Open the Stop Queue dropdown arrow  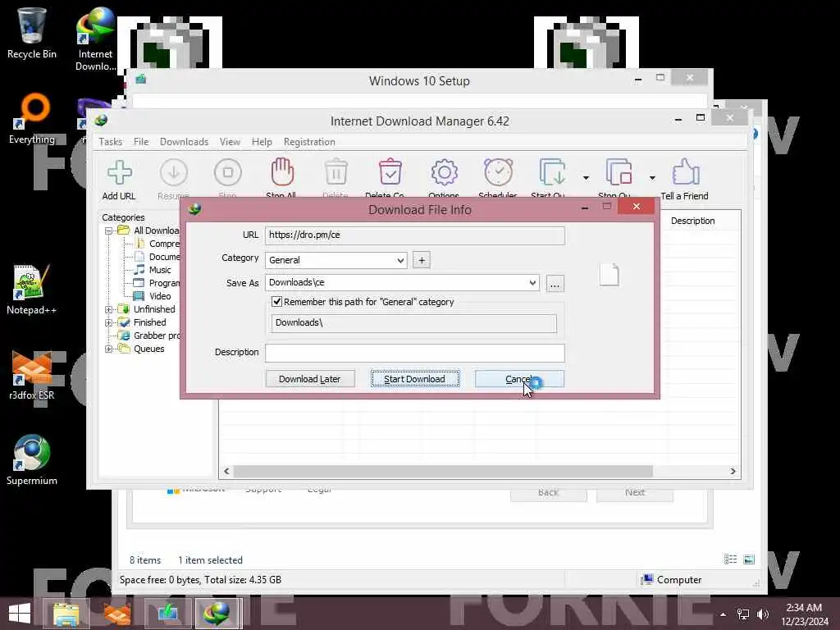tap(652, 178)
